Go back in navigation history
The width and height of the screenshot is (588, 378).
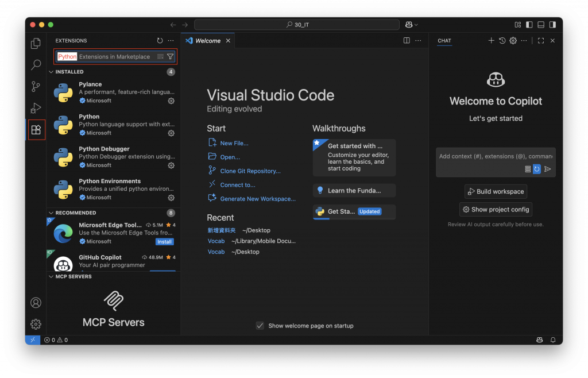coord(173,25)
